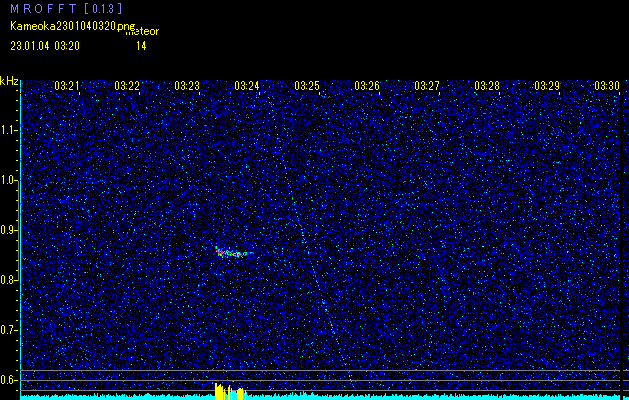Select the Kameoka2301040320.png filename text

pyautogui.click(x=73, y=26)
